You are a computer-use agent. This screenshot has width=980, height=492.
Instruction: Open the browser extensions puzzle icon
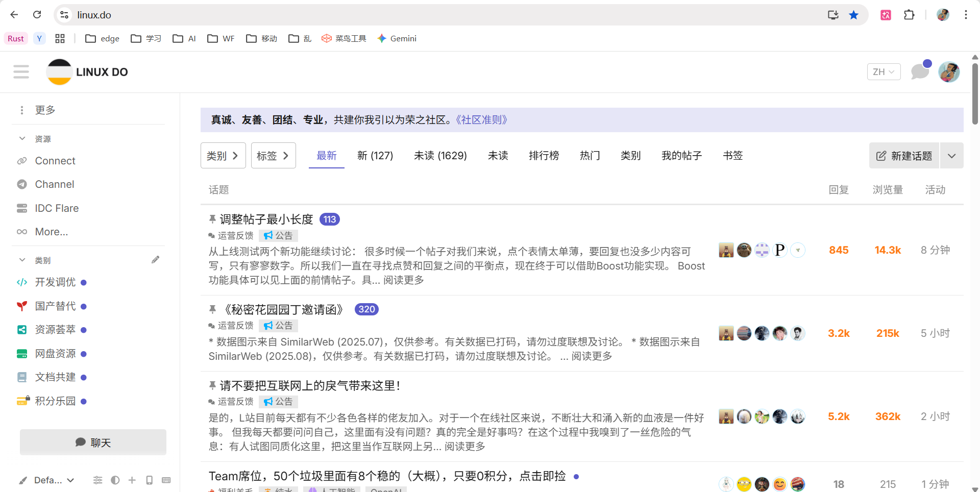(x=909, y=15)
